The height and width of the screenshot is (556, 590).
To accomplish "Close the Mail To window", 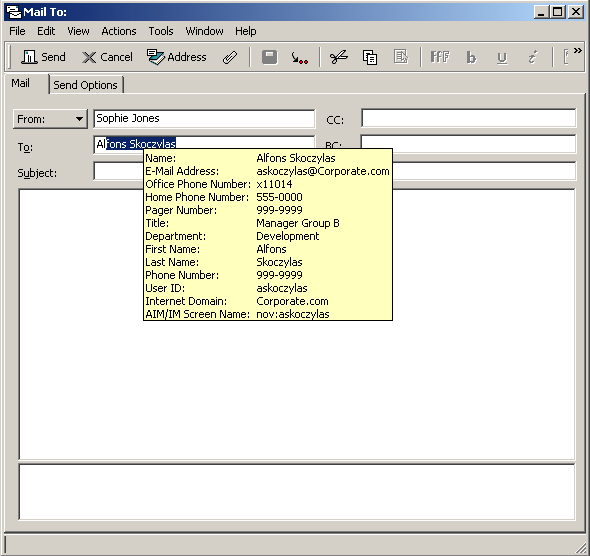I will [576, 12].
